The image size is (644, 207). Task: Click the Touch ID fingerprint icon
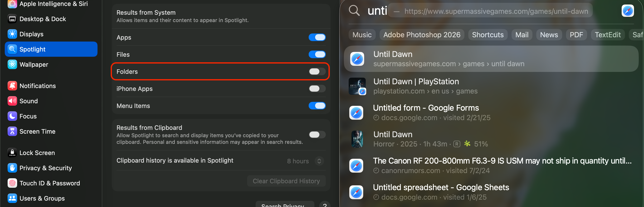12,183
